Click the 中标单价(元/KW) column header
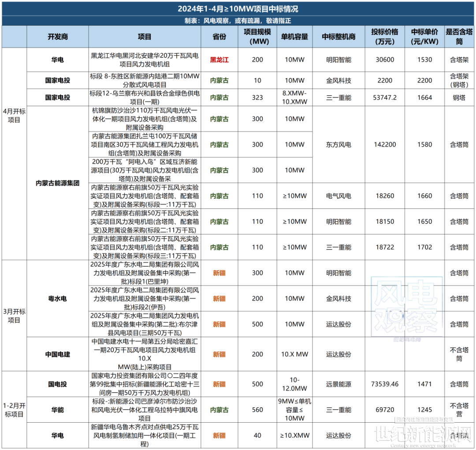This screenshot has height=450, width=476. (424, 37)
